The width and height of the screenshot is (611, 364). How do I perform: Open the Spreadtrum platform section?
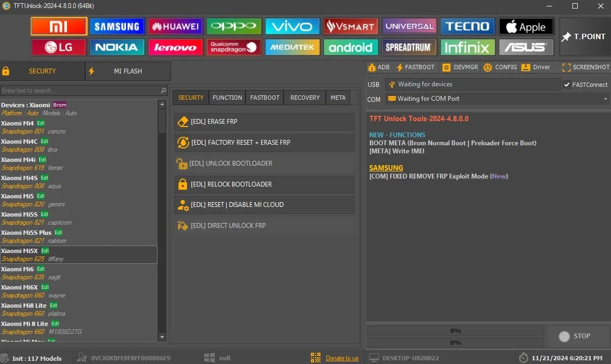point(409,47)
